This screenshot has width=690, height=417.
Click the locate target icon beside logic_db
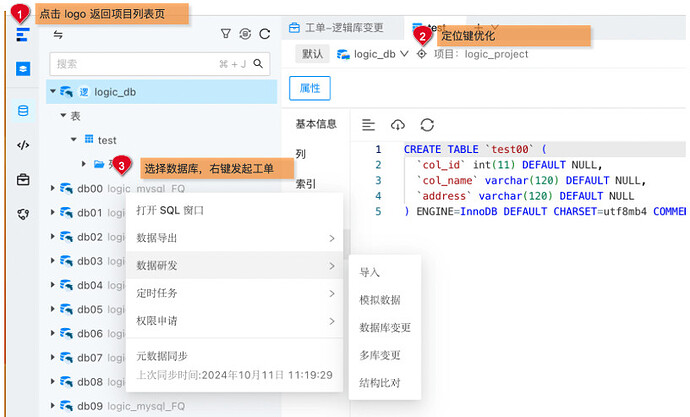pos(422,54)
